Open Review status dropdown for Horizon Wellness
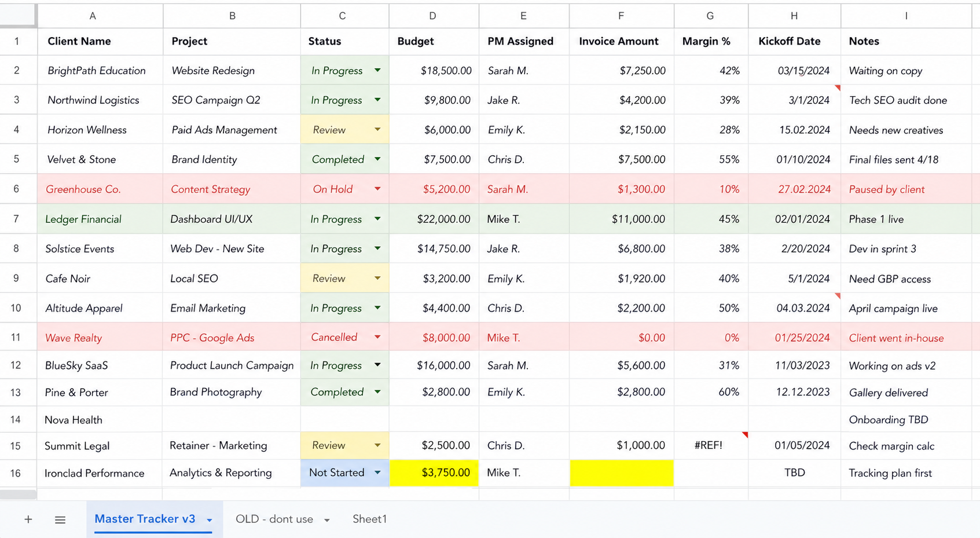The width and height of the screenshot is (980, 538). coord(377,130)
